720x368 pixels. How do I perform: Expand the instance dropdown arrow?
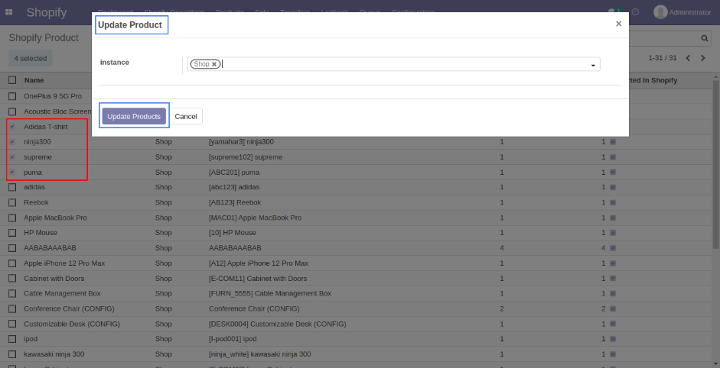click(593, 65)
